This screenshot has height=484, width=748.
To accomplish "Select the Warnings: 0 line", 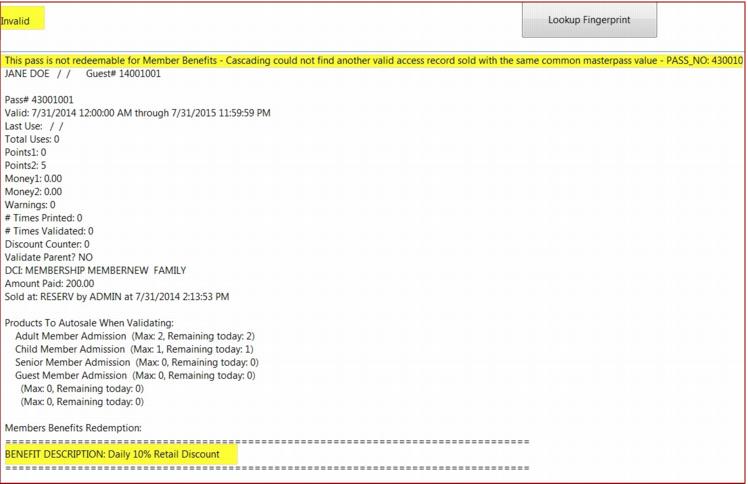I will (x=30, y=205).
